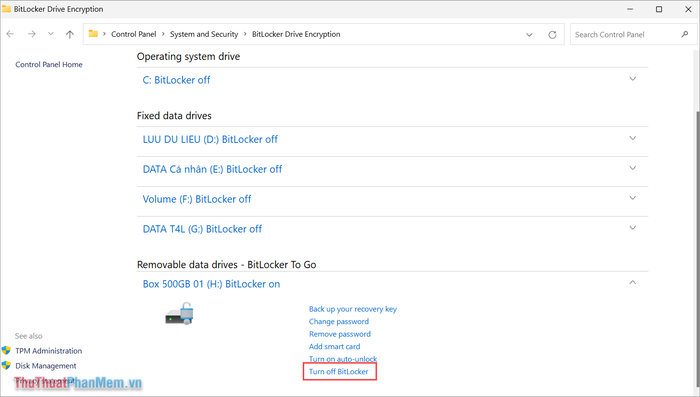The width and height of the screenshot is (700, 397).
Task: Select the System and Security breadcrumb
Action: point(204,34)
